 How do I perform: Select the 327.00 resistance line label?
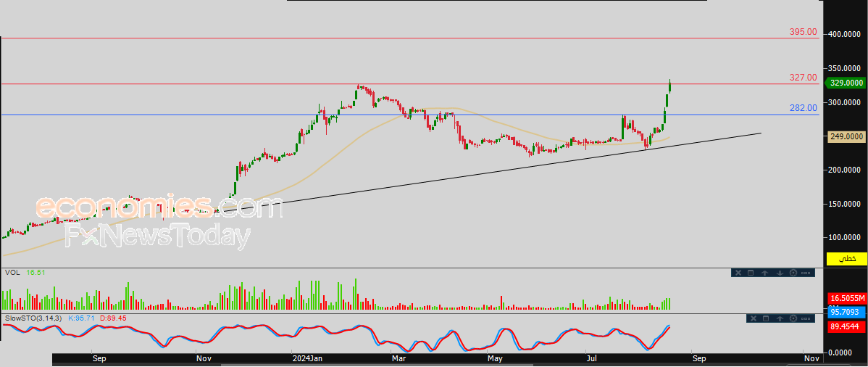pyautogui.click(x=804, y=78)
